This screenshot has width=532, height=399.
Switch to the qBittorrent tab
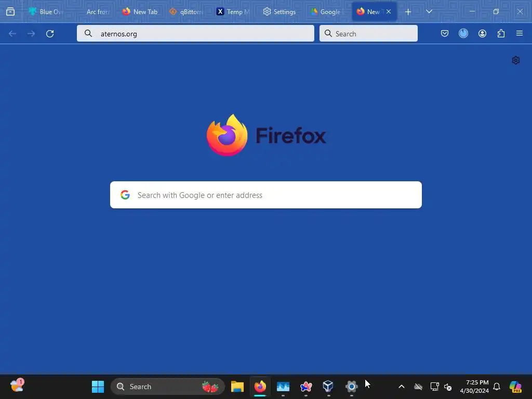pos(187,11)
